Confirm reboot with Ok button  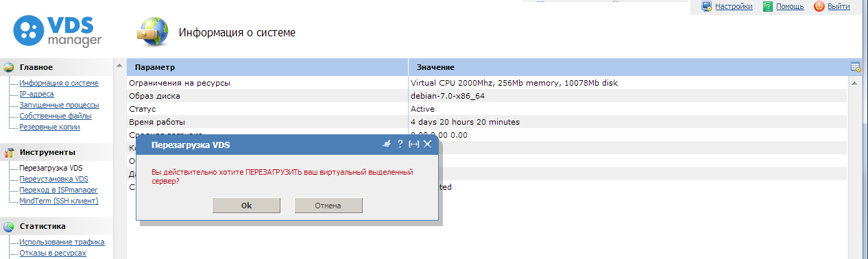[x=246, y=206]
